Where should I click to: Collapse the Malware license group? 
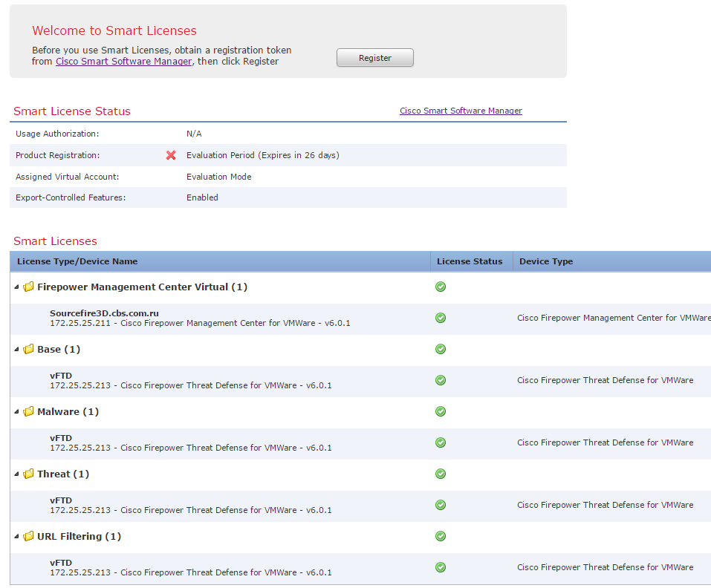(17, 412)
